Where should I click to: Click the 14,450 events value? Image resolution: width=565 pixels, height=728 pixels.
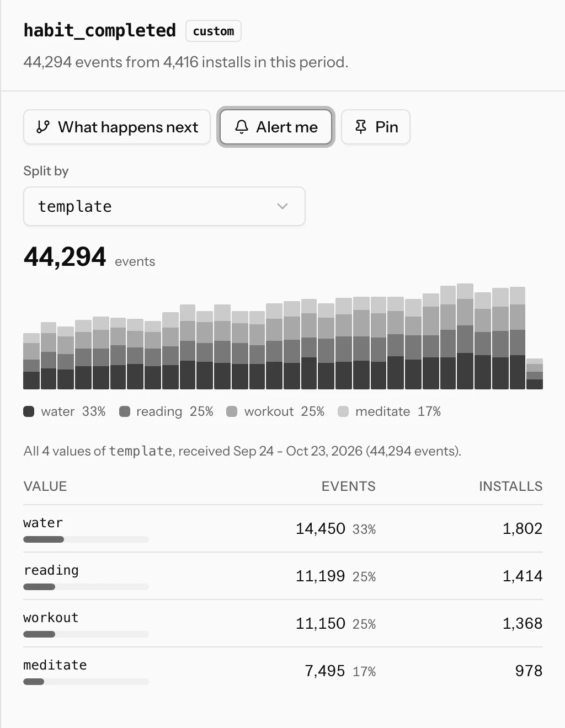tap(321, 529)
